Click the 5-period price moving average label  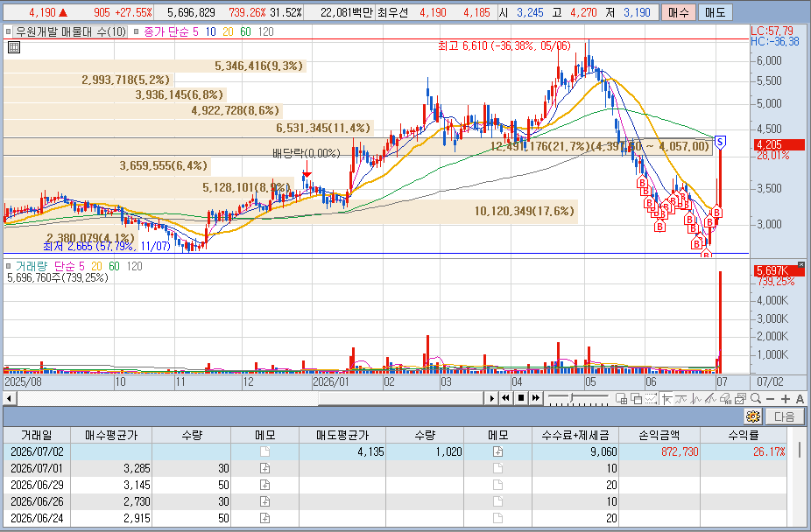(195, 32)
